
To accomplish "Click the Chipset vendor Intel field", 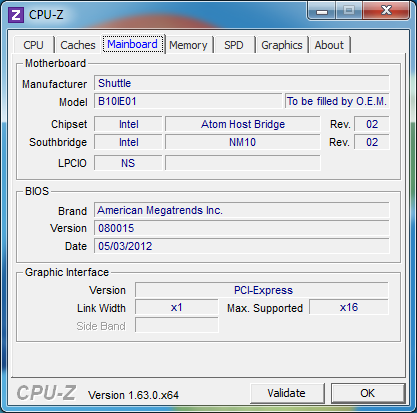I will 128,124.
